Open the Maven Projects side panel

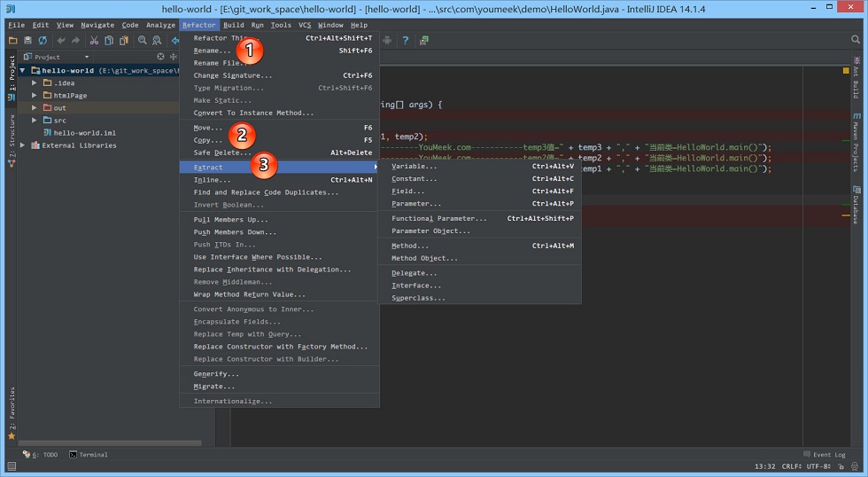[856, 141]
